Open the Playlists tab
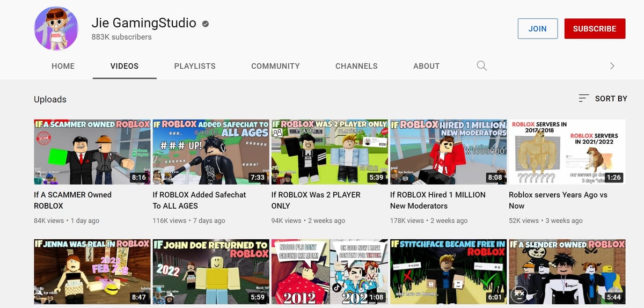Screen dimensions: 644x308 click(x=195, y=66)
